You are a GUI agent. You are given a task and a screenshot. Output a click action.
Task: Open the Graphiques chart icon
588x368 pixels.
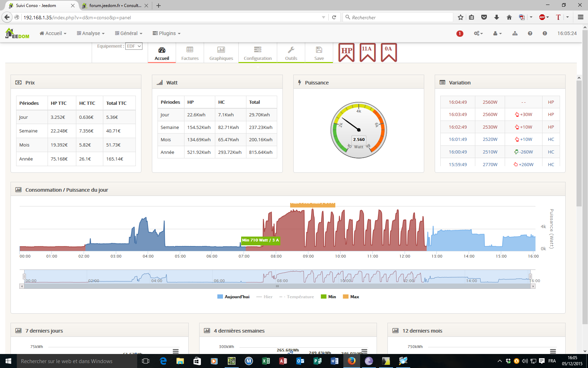[x=221, y=50]
